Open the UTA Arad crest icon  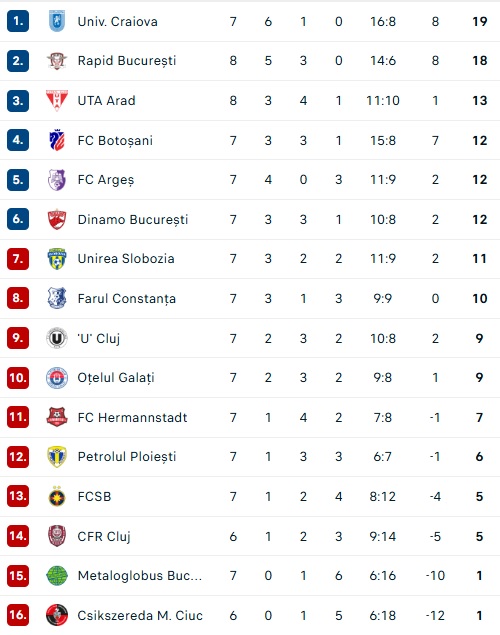(x=57, y=100)
